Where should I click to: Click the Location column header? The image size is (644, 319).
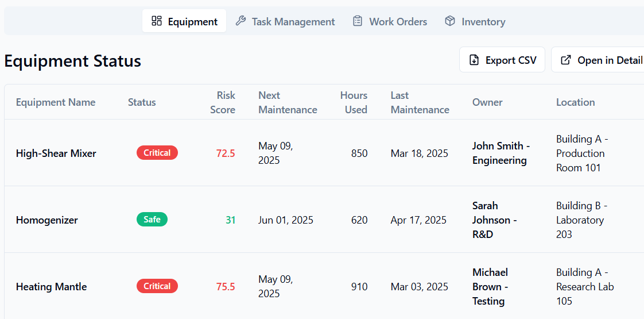click(x=576, y=102)
